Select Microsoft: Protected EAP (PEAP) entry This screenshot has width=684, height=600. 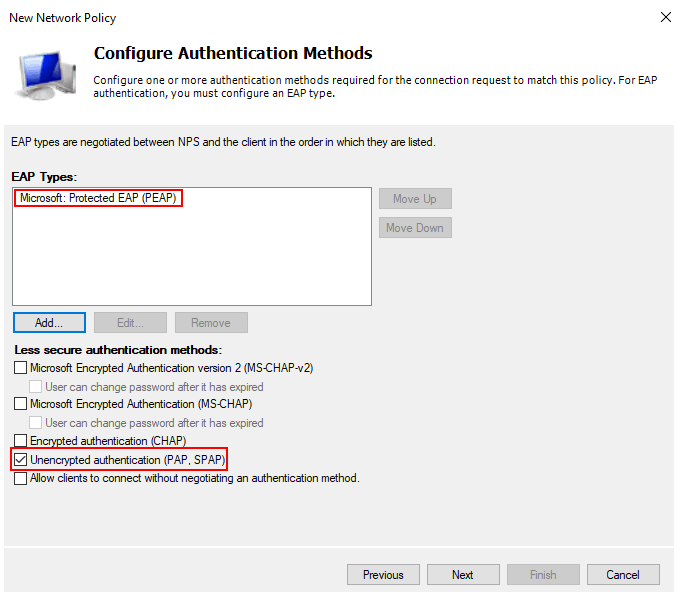pyautogui.click(x=98, y=198)
